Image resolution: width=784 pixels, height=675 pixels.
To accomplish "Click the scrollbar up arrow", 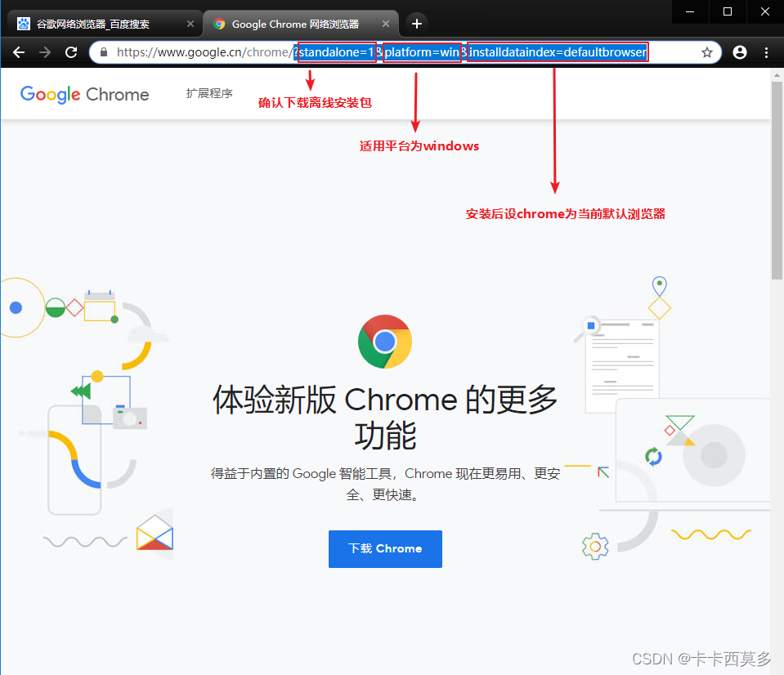I will (x=777, y=75).
